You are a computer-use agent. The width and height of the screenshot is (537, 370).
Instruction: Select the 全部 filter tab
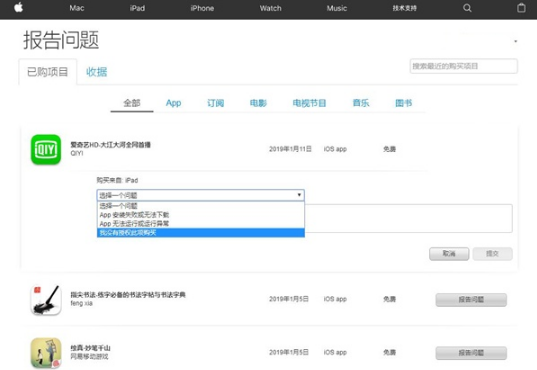(132, 103)
